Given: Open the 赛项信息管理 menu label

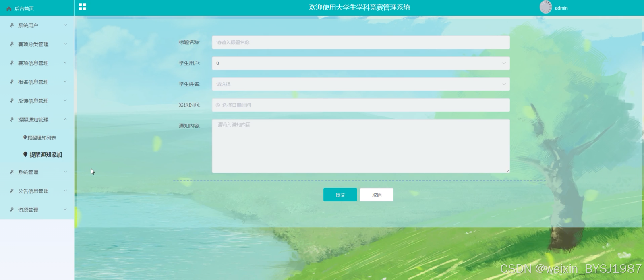Looking at the screenshot, I should click(x=33, y=63).
